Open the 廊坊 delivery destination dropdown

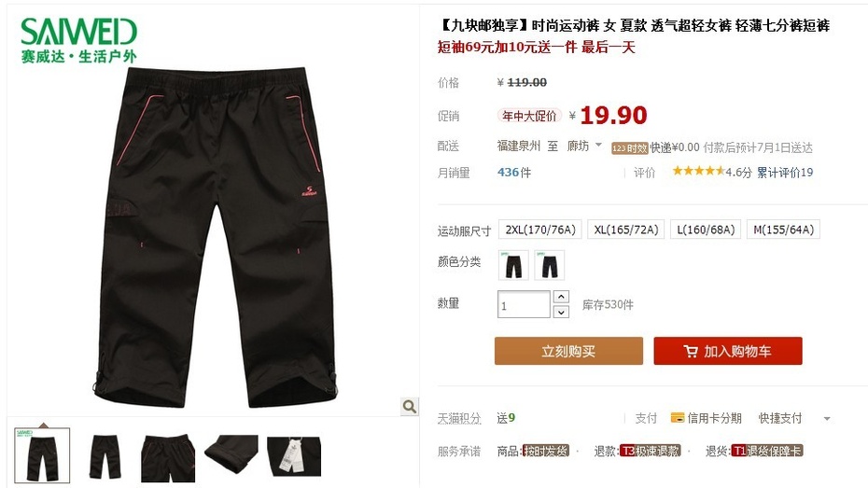(584, 146)
